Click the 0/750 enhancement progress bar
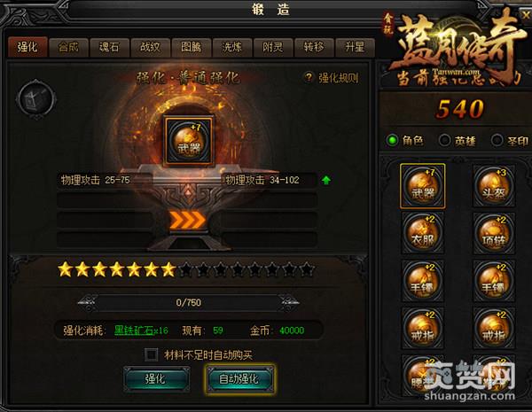Image resolution: width=532 pixels, height=412 pixels. coord(189,302)
